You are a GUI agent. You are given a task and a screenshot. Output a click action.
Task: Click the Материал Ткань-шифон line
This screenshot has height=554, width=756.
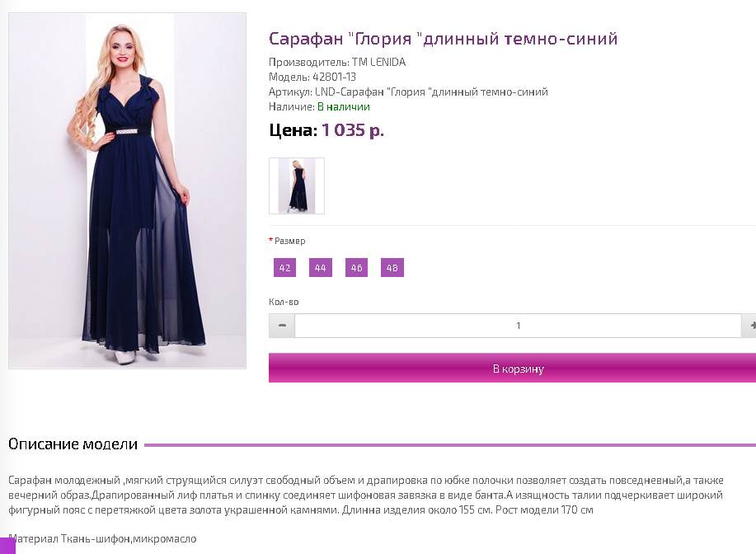pos(102,538)
